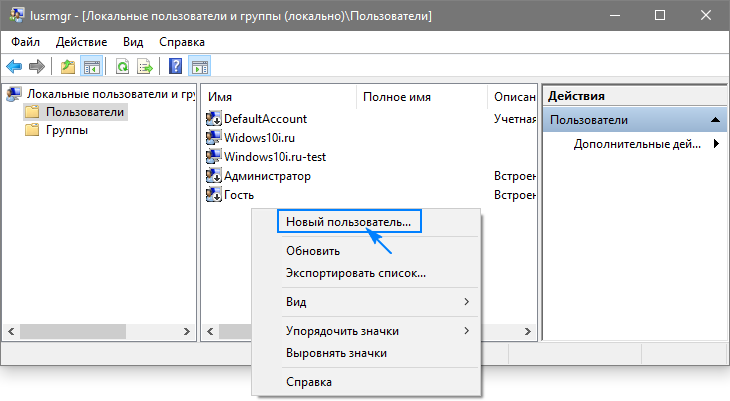Sort list by the Имя column header
730x401 pixels.
pyautogui.click(x=278, y=97)
